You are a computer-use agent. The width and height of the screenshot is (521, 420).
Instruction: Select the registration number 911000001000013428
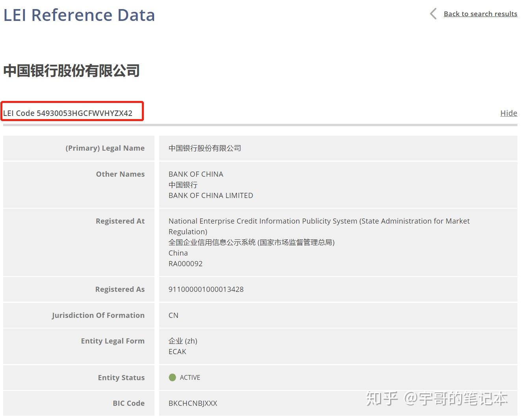click(206, 289)
